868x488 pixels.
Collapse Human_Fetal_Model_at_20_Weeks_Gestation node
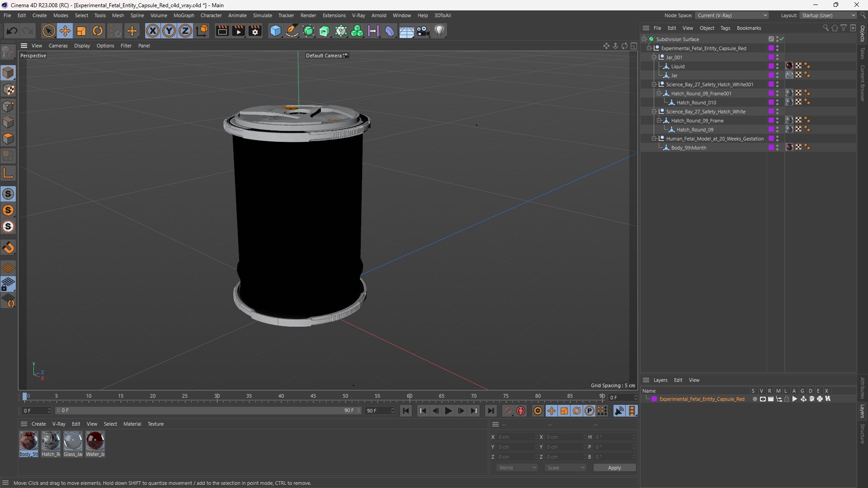pos(654,139)
